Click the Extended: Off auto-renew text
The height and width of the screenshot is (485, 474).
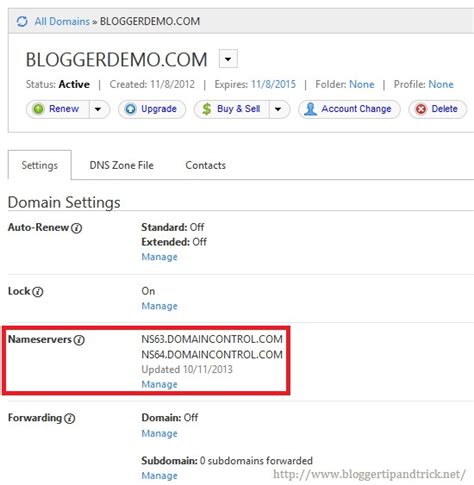(x=174, y=242)
